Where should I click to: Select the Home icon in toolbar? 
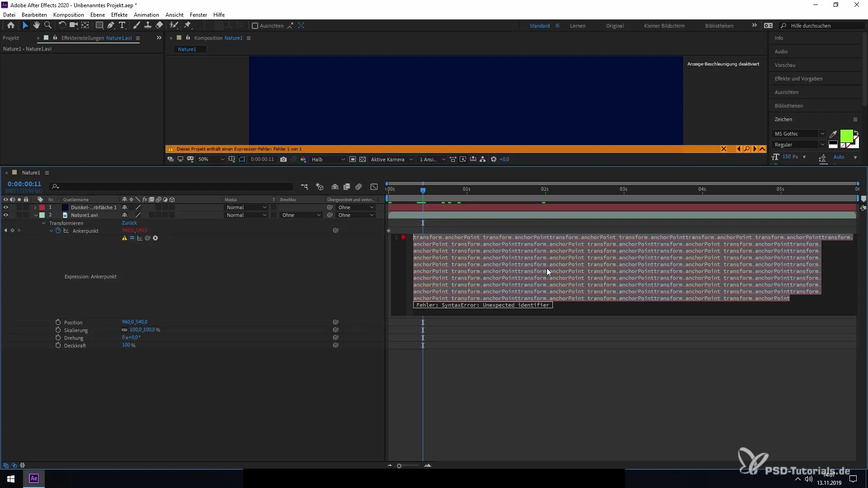click(11, 26)
